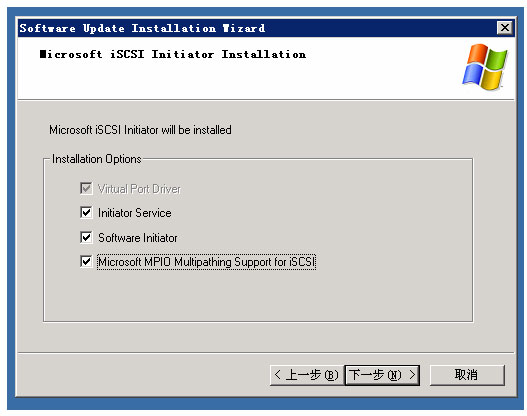Select the MPIO Multipathing Support for iSCSI label

206,262
